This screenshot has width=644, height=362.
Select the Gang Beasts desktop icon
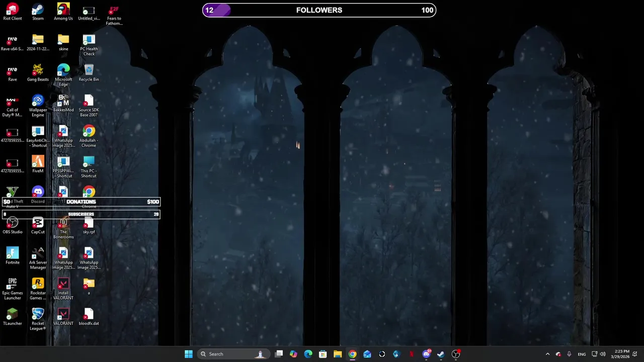coord(38,73)
